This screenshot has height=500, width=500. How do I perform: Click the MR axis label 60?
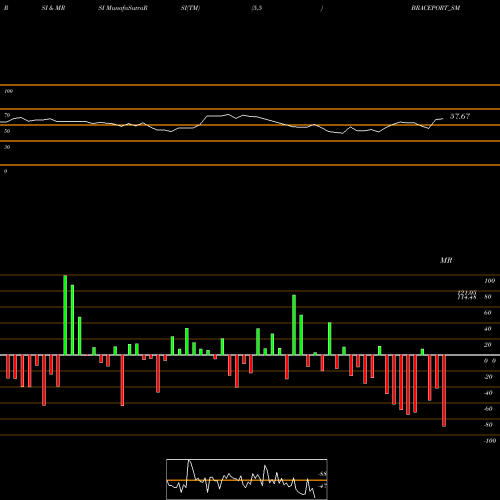pyautogui.click(x=487, y=313)
